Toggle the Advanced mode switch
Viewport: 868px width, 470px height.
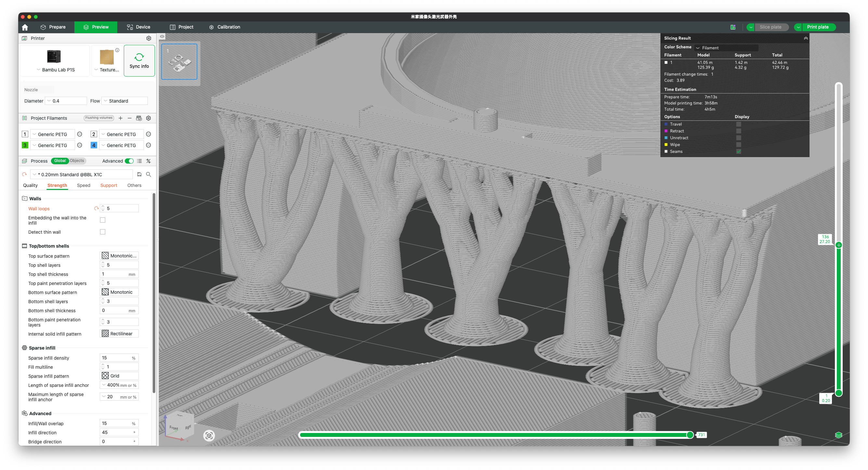tap(129, 161)
